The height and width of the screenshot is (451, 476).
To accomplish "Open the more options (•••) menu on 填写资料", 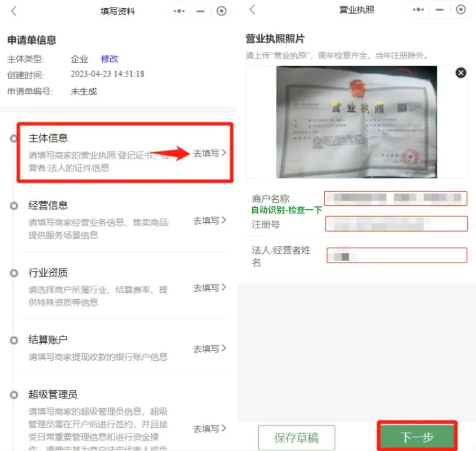I will pos(179,11).
